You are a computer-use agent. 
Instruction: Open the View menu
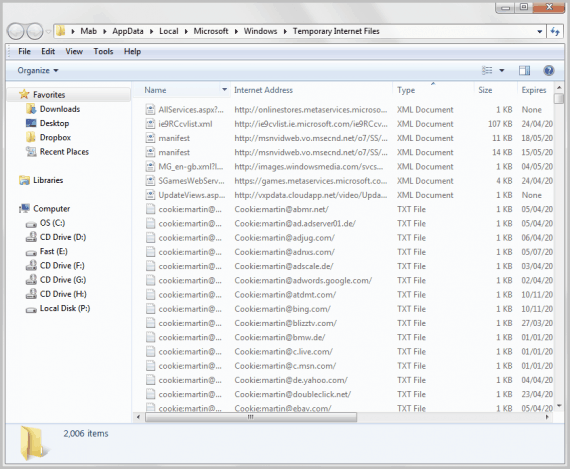pyautogui.click(x=74, y=52)
